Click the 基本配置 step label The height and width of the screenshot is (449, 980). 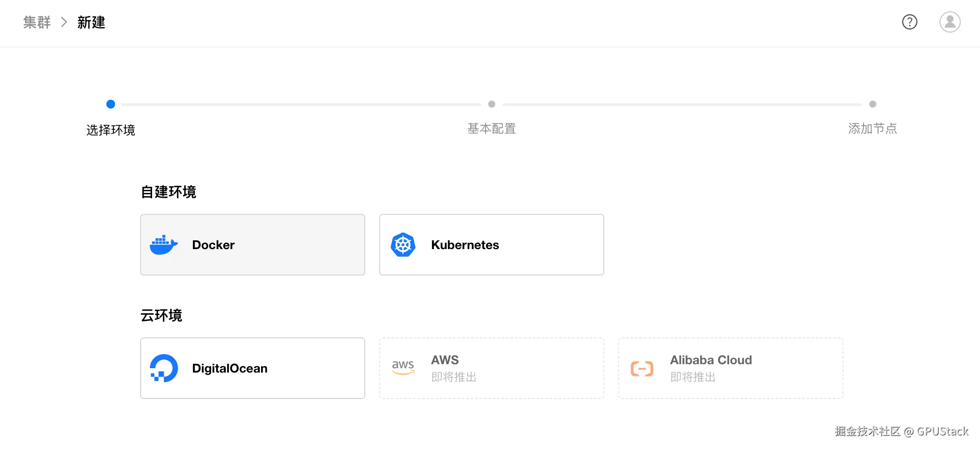click(x=492, y=129)
